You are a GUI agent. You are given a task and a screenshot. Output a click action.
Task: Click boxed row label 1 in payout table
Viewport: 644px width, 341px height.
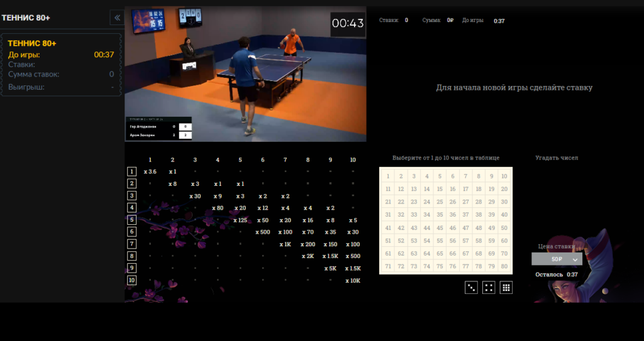point(131,171)
